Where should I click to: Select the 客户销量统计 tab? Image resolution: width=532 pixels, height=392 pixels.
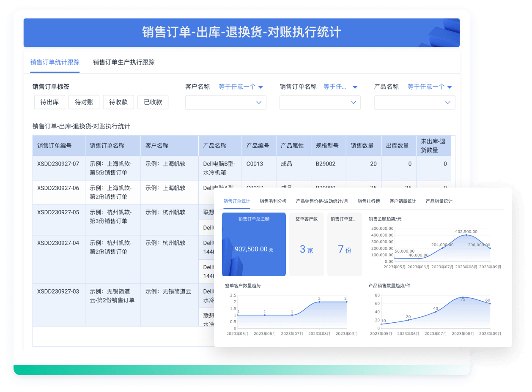click(x=403, y=201)
